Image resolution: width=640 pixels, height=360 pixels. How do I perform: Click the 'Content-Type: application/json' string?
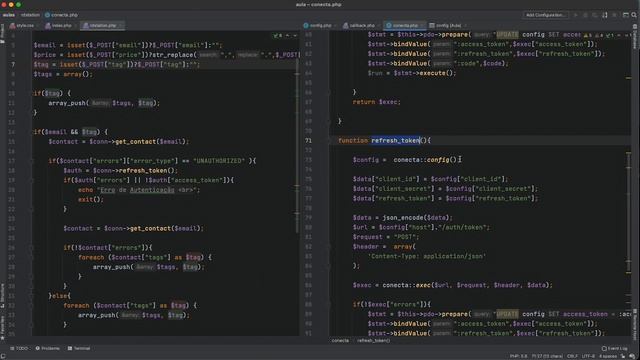[427, 256]
